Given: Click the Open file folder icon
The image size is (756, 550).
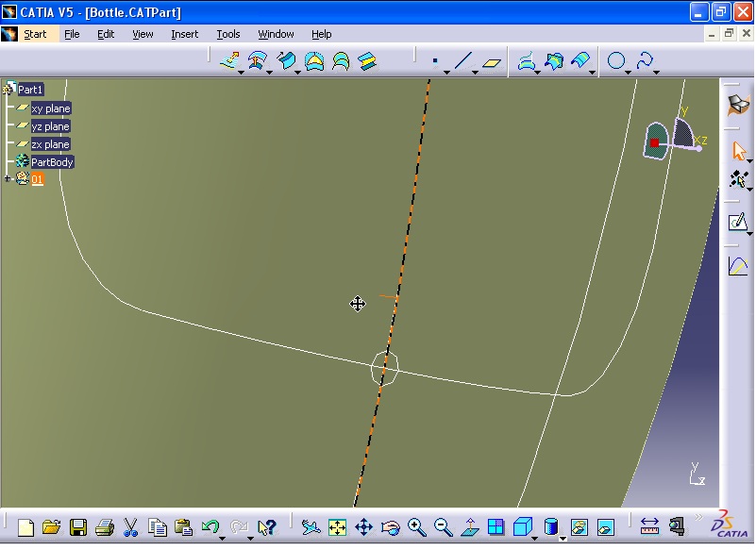Looking at the screenshot, I should (x=51, y=527).
